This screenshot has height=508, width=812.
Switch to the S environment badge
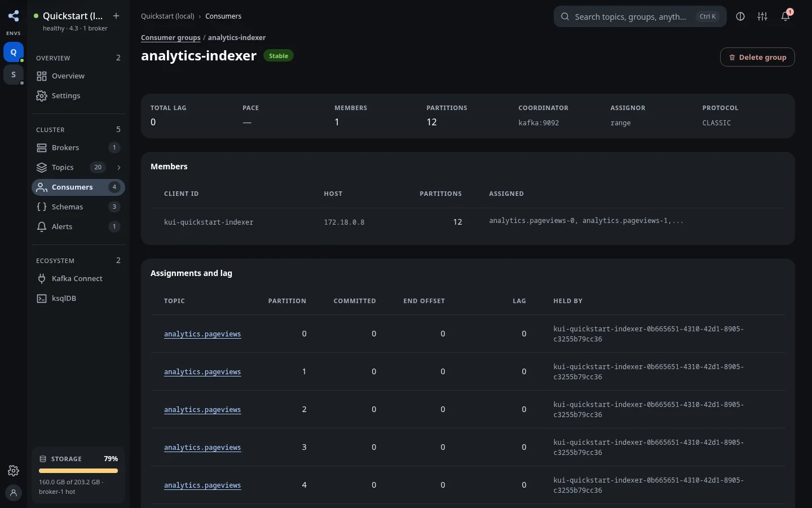(14, 75)
